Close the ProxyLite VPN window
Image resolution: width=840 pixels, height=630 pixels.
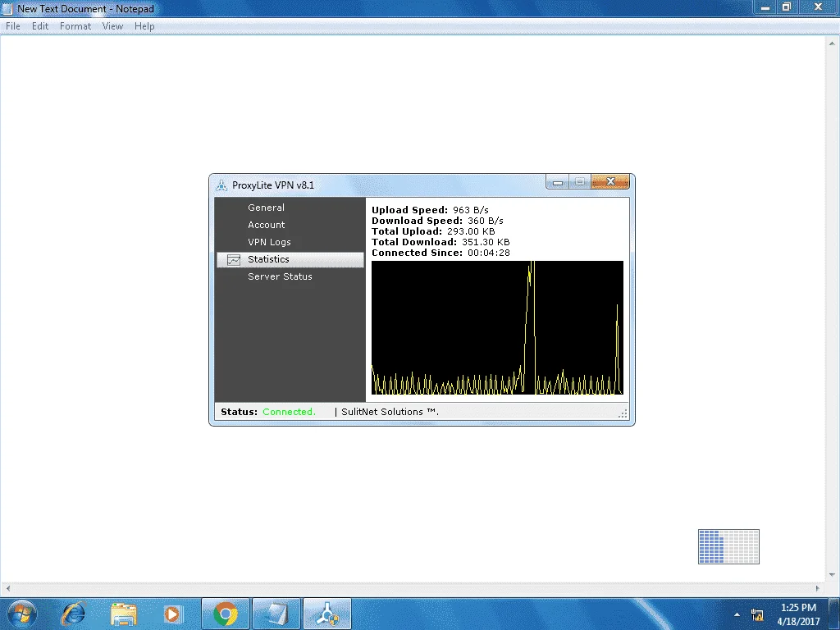[610, 181]
